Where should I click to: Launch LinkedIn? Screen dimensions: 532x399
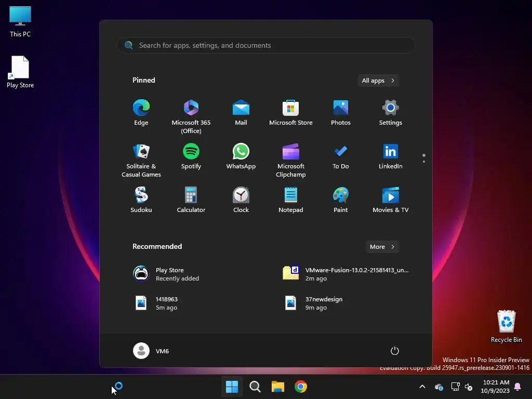click(391, 156)
